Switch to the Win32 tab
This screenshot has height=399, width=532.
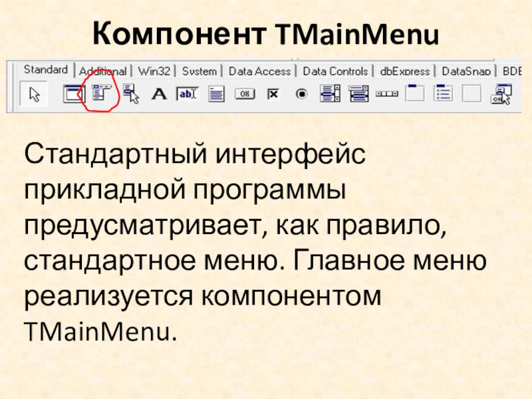(154, 71)
